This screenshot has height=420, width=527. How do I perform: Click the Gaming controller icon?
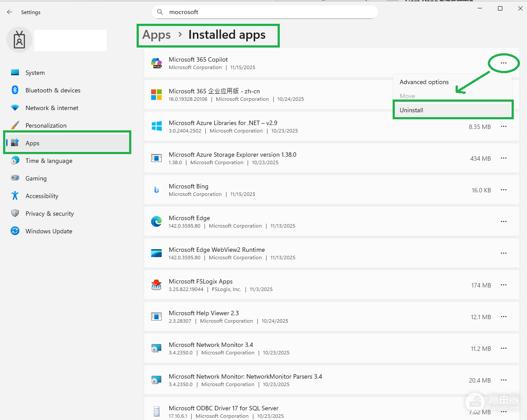[15, 178]
